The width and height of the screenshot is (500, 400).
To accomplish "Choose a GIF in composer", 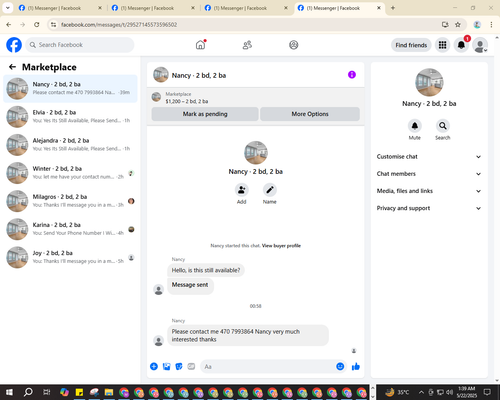I will [191, 367].
